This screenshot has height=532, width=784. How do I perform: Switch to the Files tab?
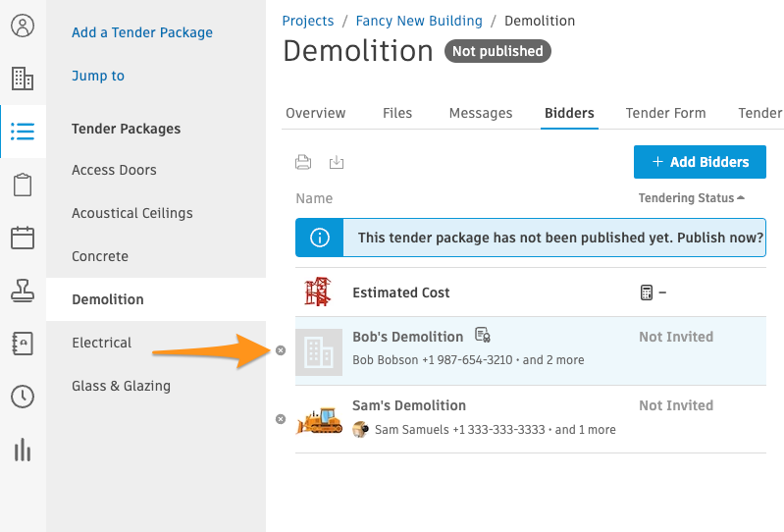tap(397, 113)
